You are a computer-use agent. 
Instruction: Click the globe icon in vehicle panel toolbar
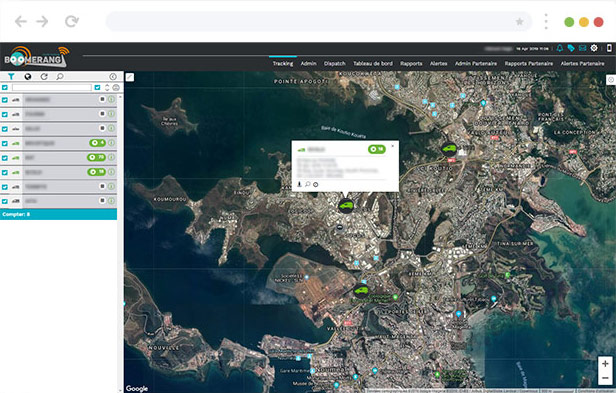28,76
